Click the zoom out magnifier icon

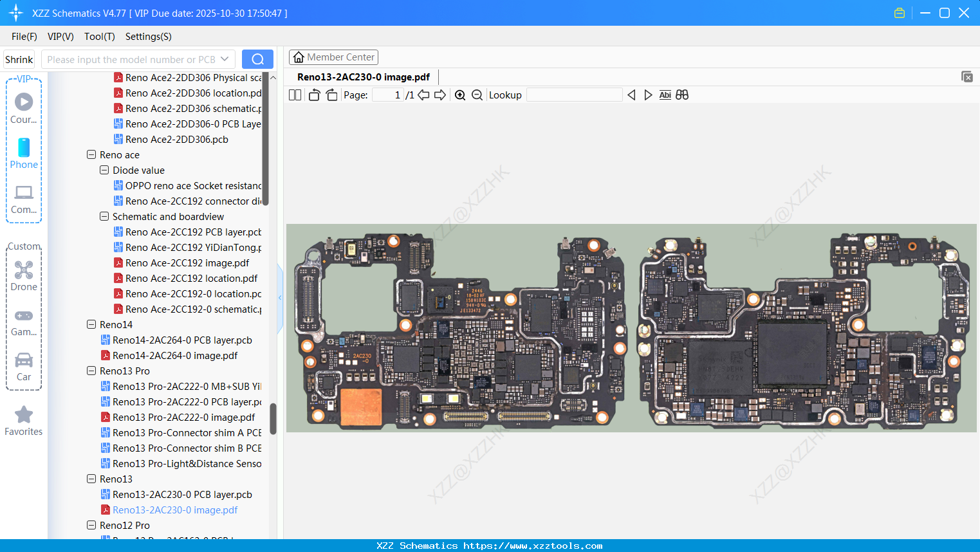pos(477,95)
